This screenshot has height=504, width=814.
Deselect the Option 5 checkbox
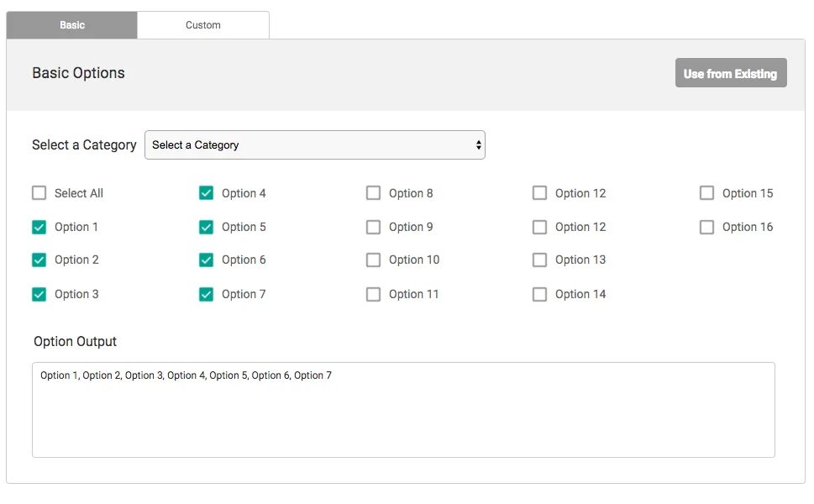point(207,227)
